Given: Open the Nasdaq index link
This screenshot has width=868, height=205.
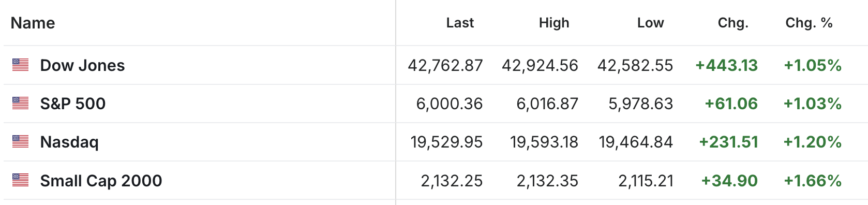Looking at the screenshot, I should [x=69, y=142].
